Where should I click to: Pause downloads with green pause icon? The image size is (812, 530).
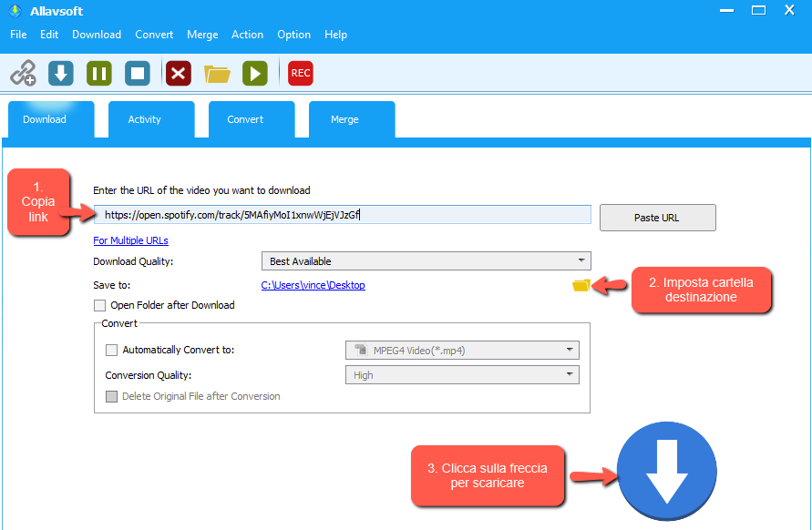pos(99,73)
